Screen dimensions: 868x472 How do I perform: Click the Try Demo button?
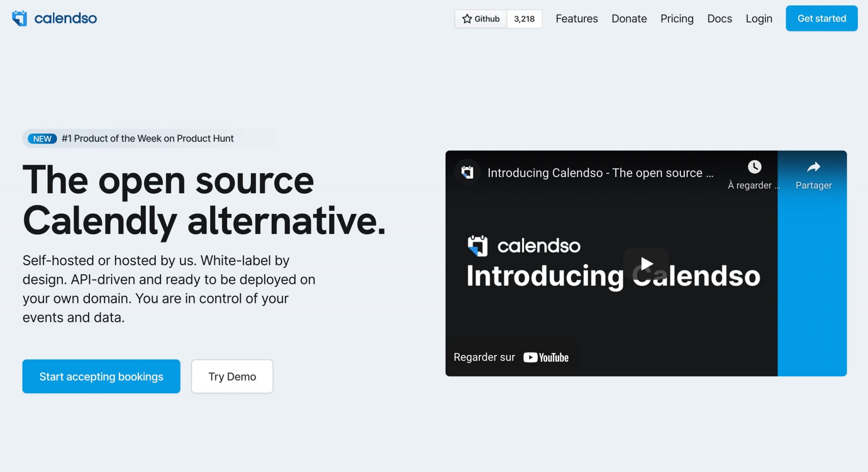click(x=232, y=375)
